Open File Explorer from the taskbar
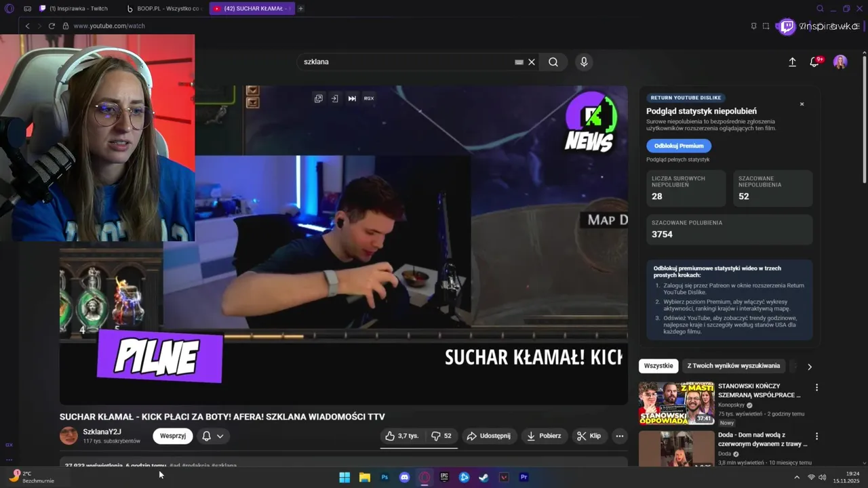The height and width of the screenshot is (488, 868). [364, 477]
